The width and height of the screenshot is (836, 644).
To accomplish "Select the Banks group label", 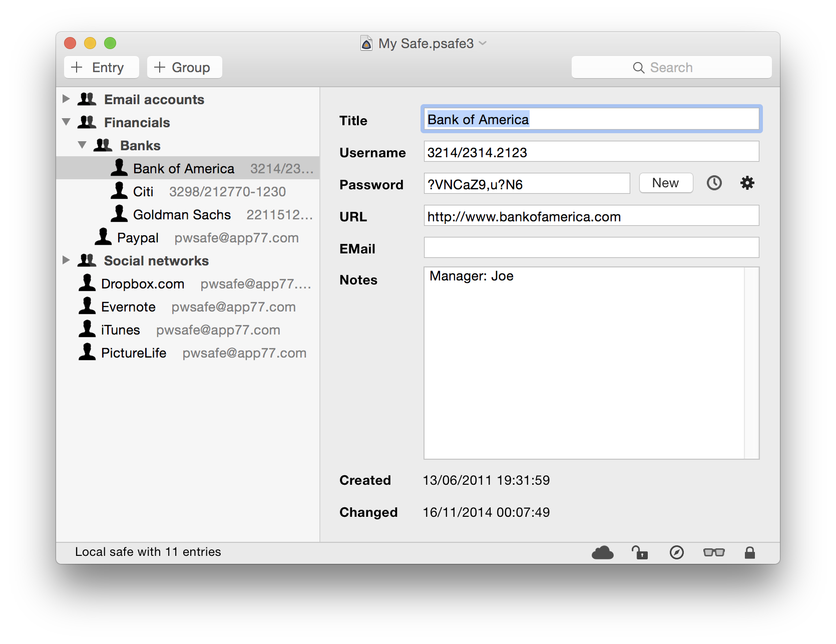I will click(x=140, y=146).
